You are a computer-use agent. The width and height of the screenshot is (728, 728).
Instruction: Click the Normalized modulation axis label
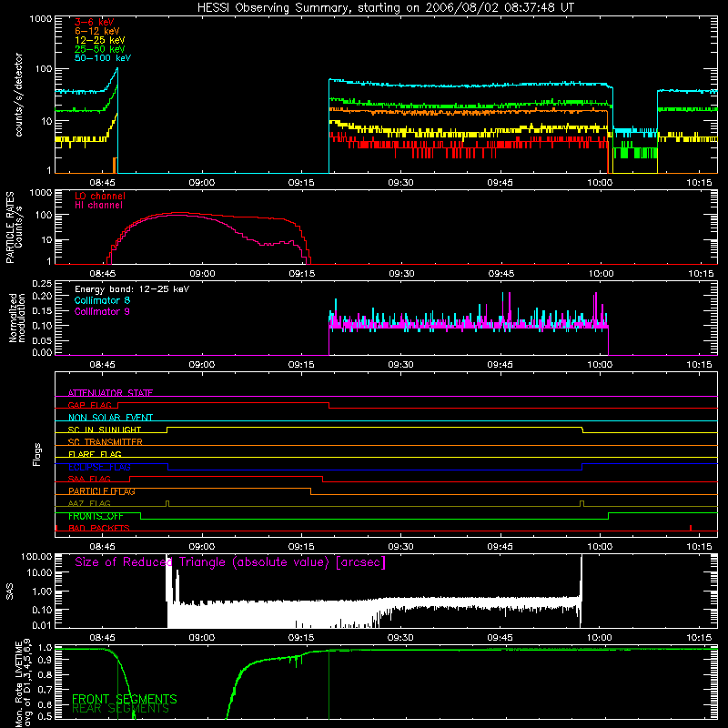(17, 318)
